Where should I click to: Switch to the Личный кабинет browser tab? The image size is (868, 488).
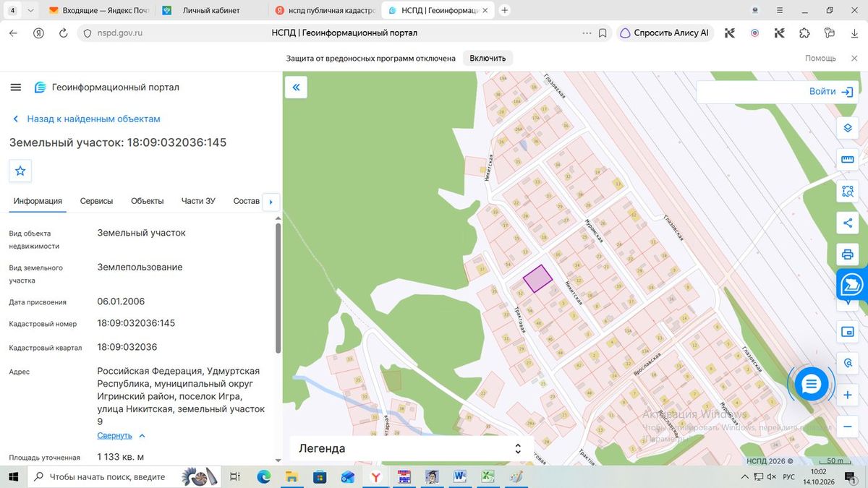211,11
